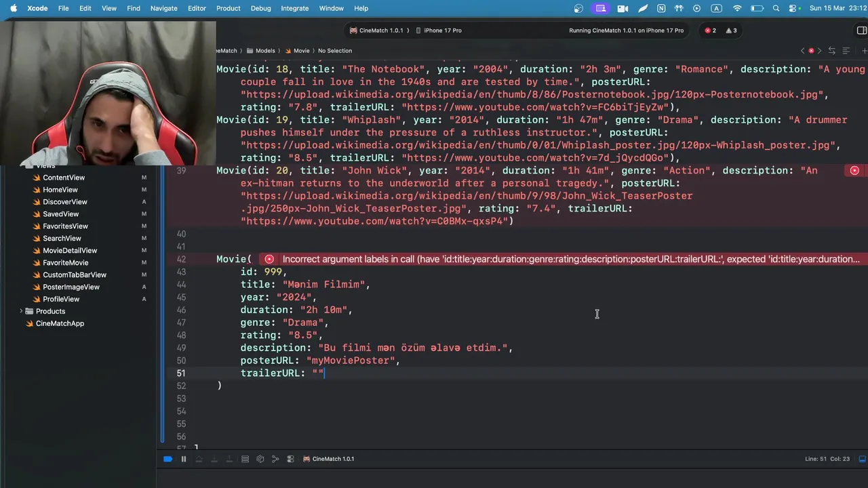Viewport: 868px width, 488px height.
Task: Click the inline error icon on line 42
Action: pyautogui.click(x=269, y=259)
